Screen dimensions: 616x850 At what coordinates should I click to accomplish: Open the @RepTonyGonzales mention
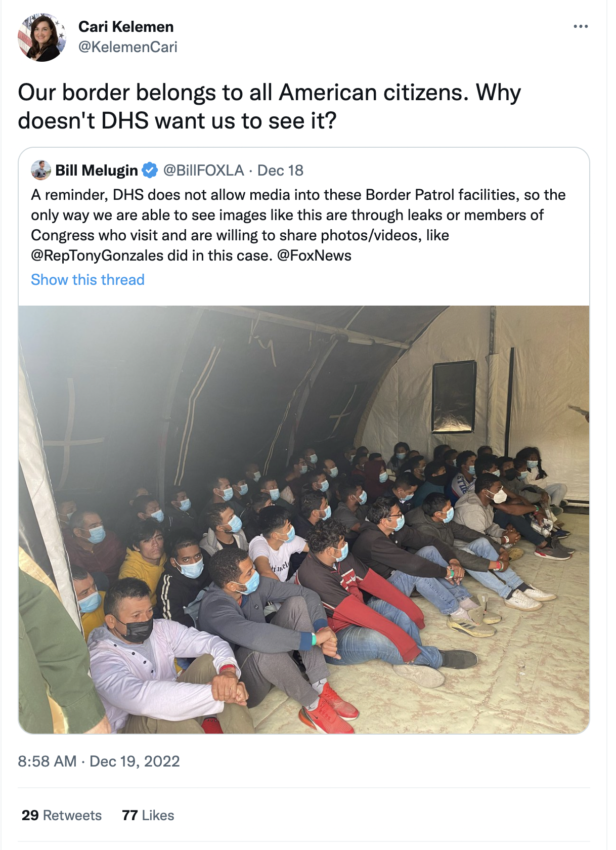[97, 256]
